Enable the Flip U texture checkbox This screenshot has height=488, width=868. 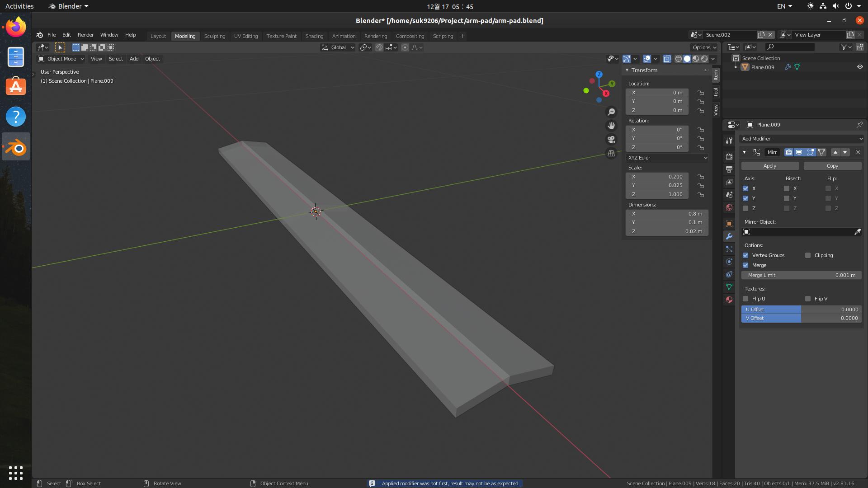[745, 299]
